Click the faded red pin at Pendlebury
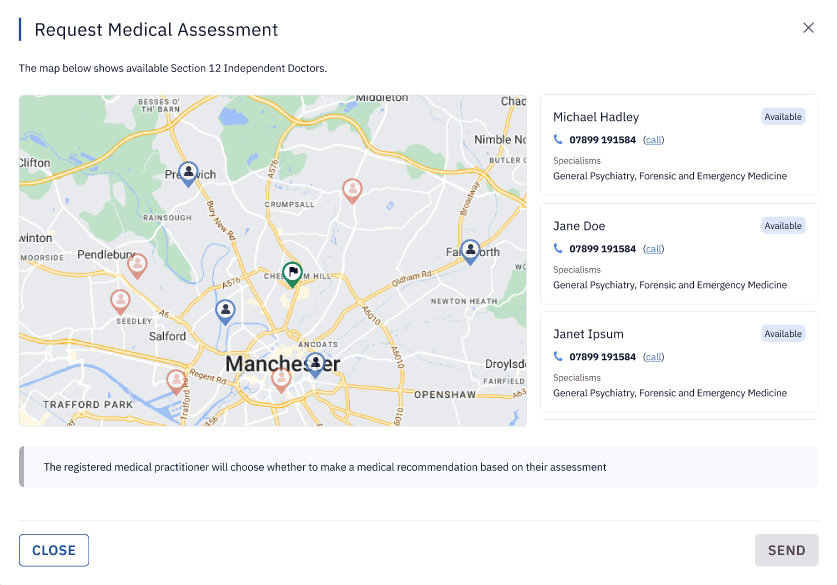The width and height of the screenshot is (837, 585). click(137, 266)
